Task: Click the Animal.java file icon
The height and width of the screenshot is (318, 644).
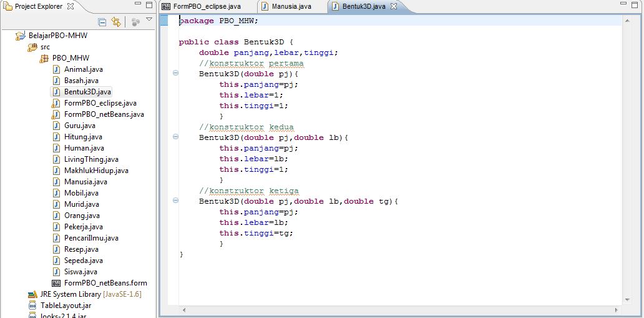Action: (x=57, y=69)
